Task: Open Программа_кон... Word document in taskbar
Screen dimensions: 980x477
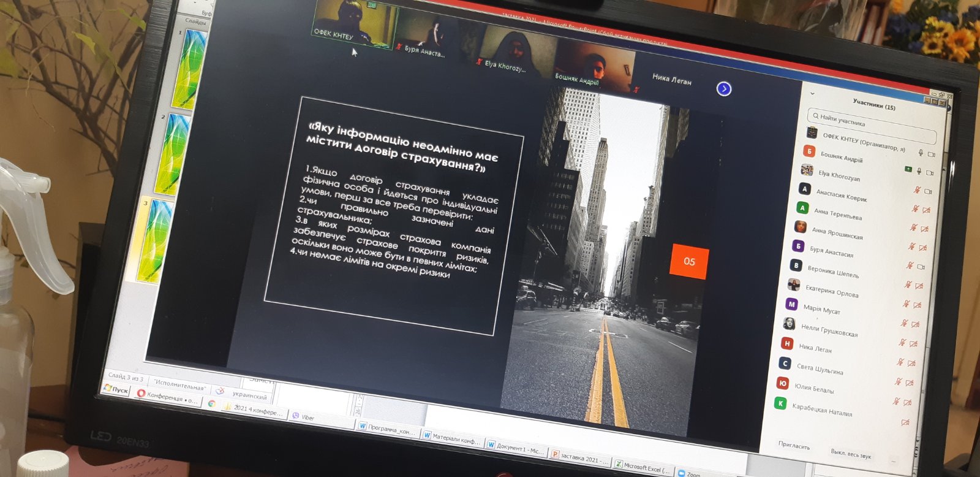Action: click(x=388, y=429)
